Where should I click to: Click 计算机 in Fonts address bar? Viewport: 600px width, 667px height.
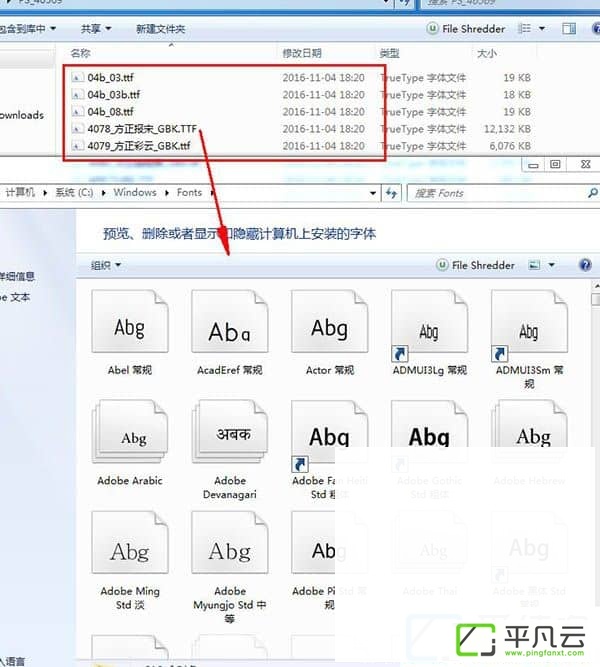(x=20, y=193)
